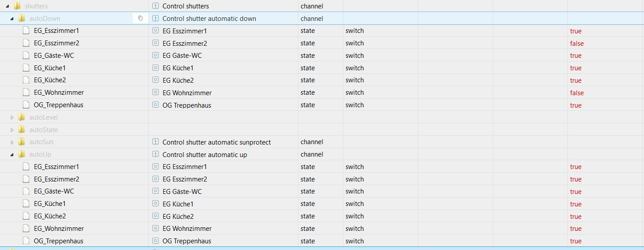The width and height of the screenshot is (644, 250).
Task: Click the shutters folder icon
Action: coord(17,6)
